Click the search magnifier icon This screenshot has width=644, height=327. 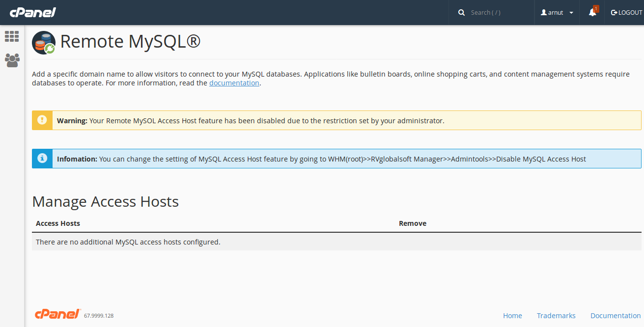[461, 12]
